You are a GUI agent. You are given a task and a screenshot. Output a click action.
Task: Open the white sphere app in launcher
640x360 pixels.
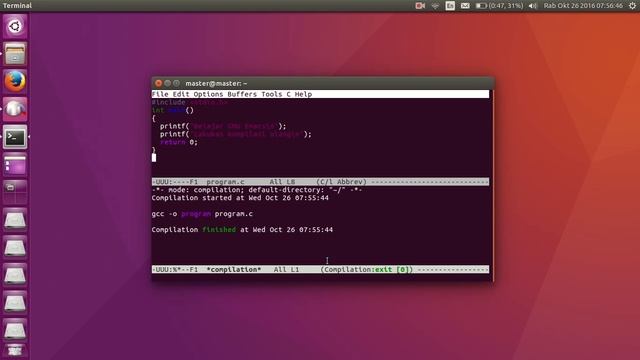(x=15, y=109)
